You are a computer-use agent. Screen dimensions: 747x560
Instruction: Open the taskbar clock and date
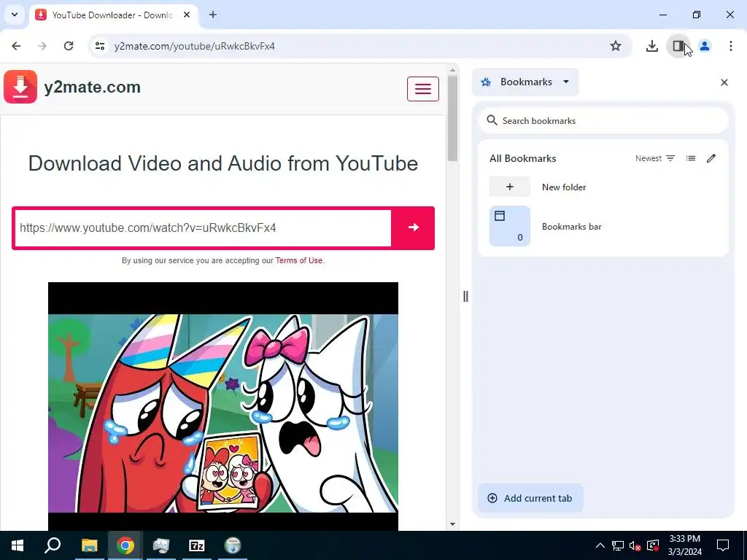[684, 545]
